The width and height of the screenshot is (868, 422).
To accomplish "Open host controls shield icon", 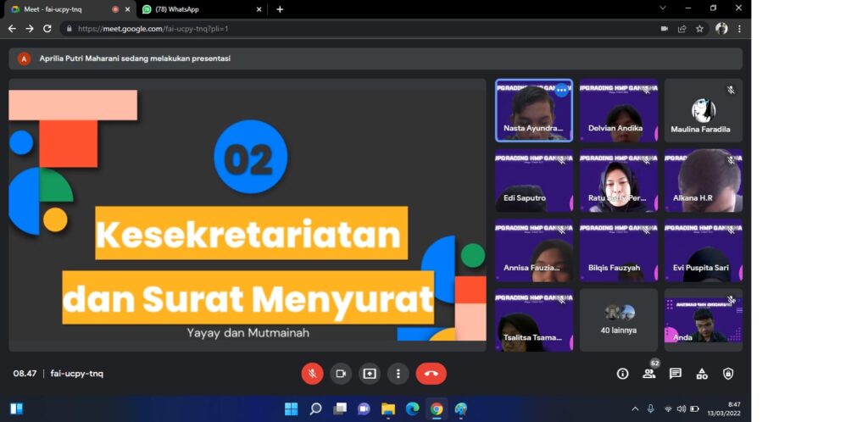I will tap(728, 373).
